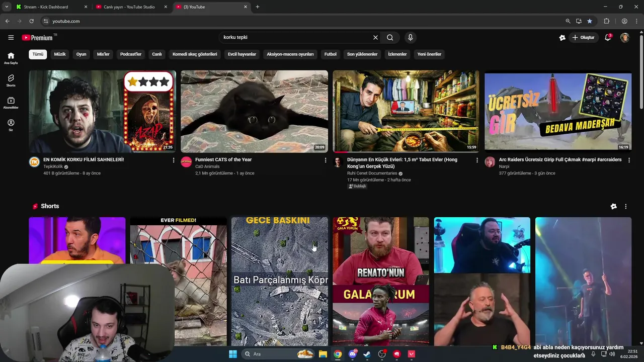Screen dimensions: 644x362
Task: Bookmark star in address bar
Action: pyautogui.click(x=590, y=21)
